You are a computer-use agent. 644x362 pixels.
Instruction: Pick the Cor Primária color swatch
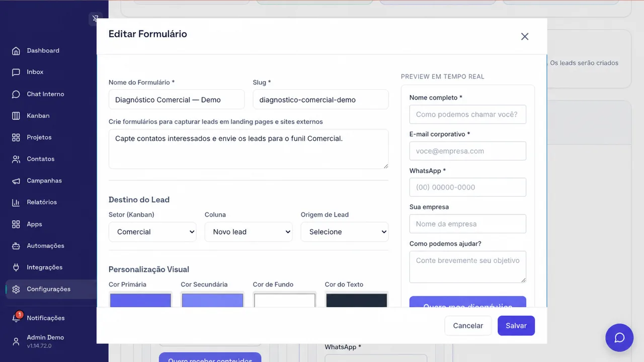[140, 300]
